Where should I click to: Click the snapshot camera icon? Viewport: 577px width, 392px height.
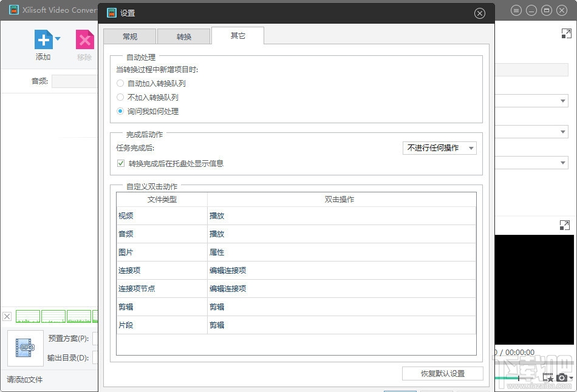coord(562,377)
